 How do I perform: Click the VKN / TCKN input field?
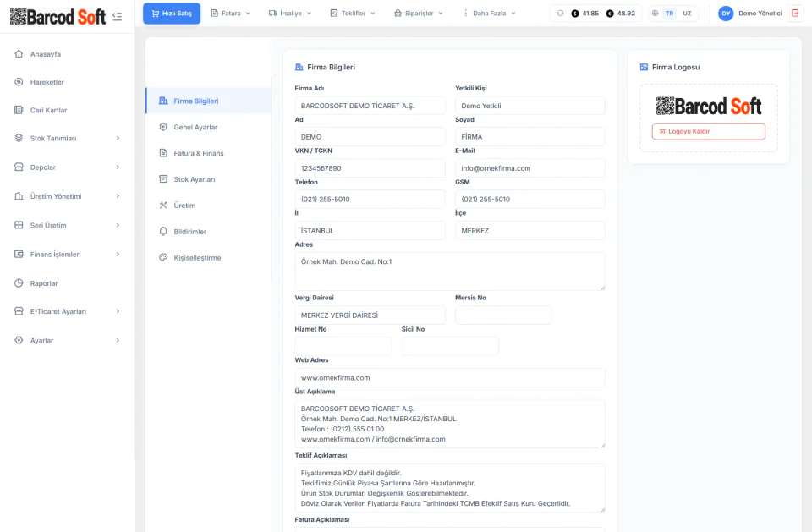tap(370, 168)
